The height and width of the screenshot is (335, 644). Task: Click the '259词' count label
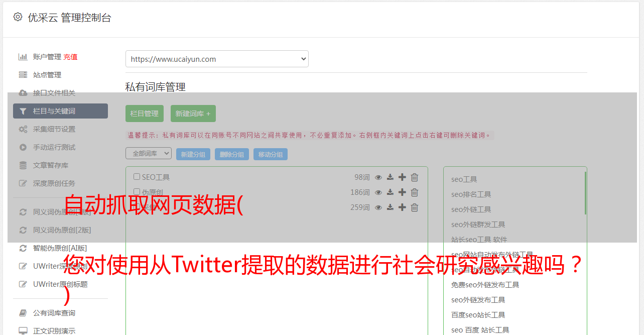tap(360, 207)
